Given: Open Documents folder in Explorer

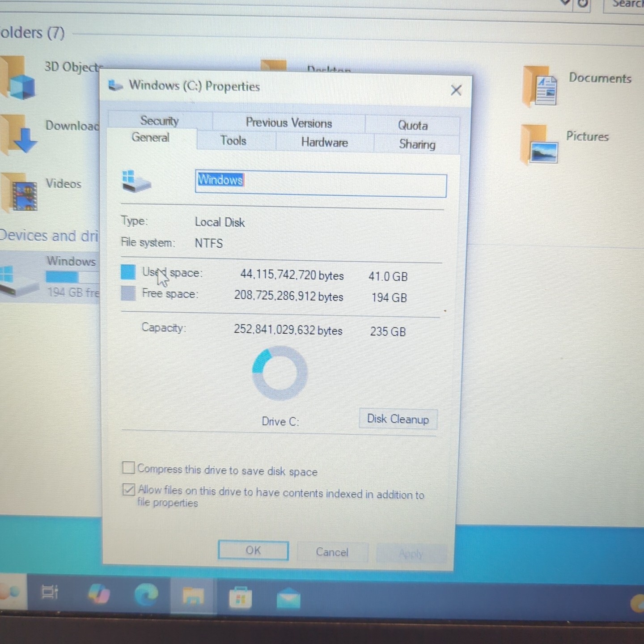Looking at the screenshot, I should 577,86.
